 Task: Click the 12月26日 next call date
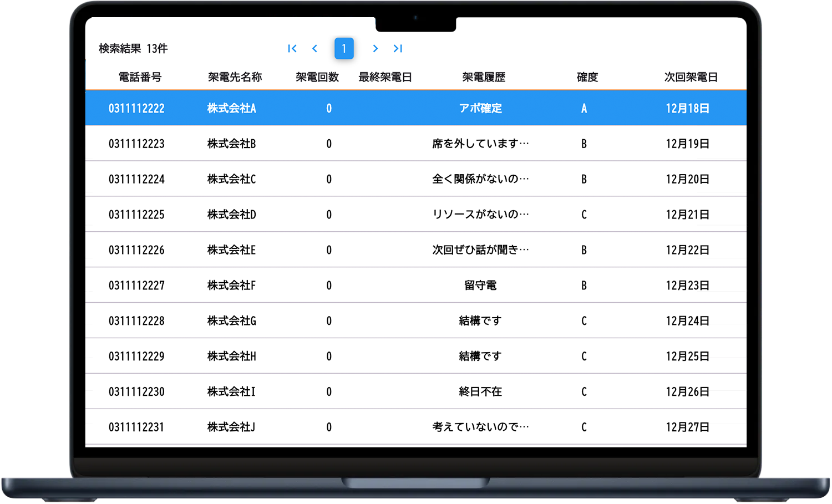[688, 393]
